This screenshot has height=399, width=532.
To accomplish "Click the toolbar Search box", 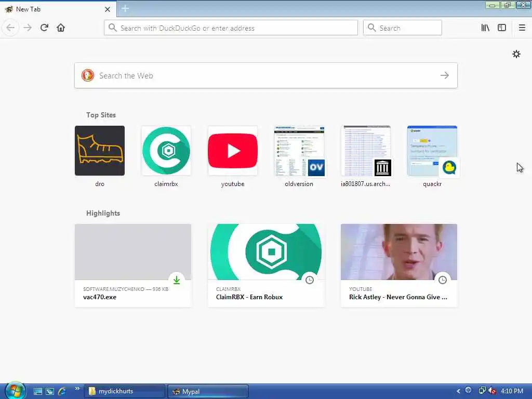I will click(x=403, y=28).
